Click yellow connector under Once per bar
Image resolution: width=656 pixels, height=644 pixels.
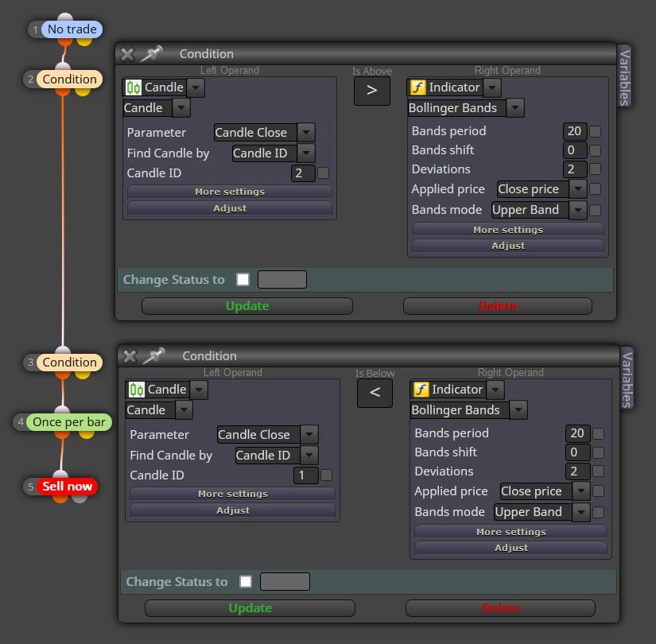[86, 433]
